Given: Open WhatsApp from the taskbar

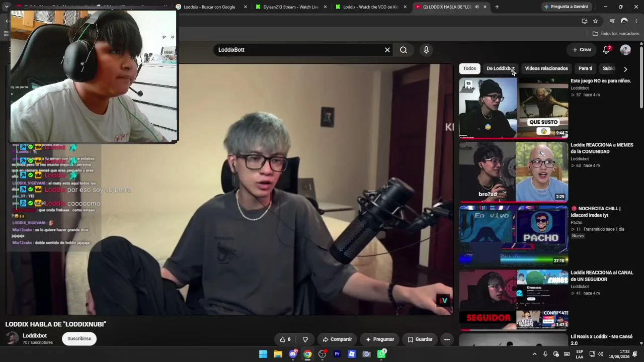Looking at the screenshot, I should click(381, 354).
